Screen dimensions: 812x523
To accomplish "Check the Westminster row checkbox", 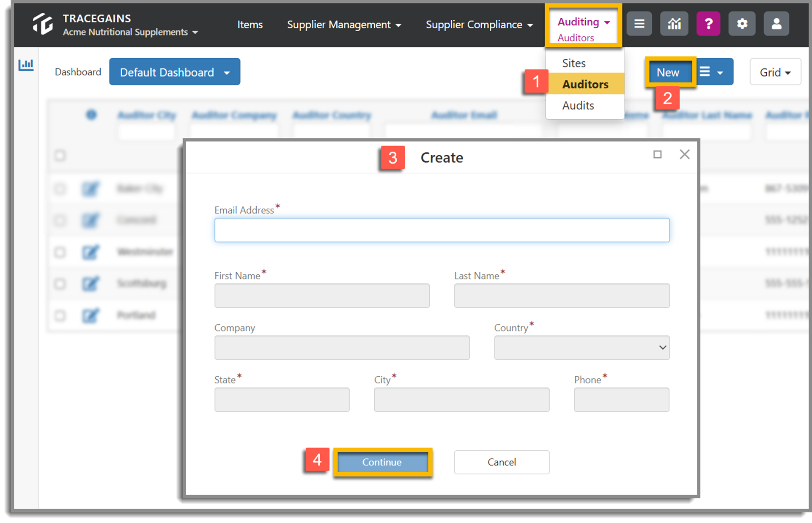I will (x=60, y=252).
